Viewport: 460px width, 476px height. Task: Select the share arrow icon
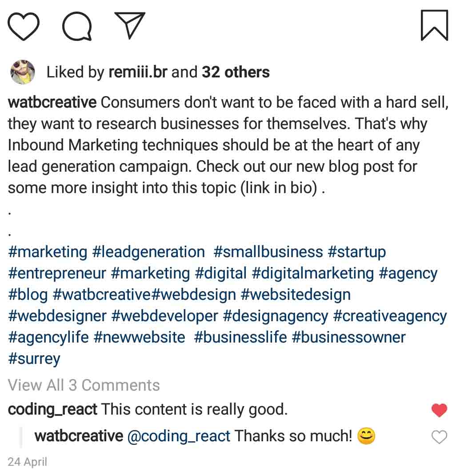pos(130,24)
